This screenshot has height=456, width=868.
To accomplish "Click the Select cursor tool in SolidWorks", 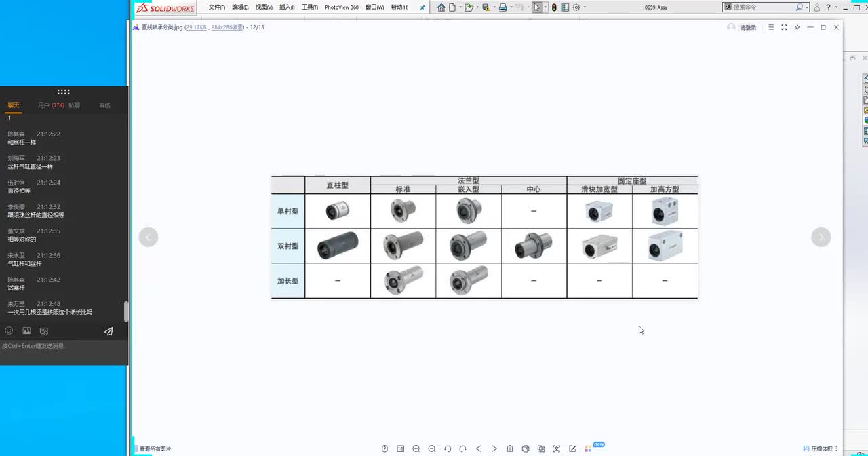I will (x=537, y=7).
